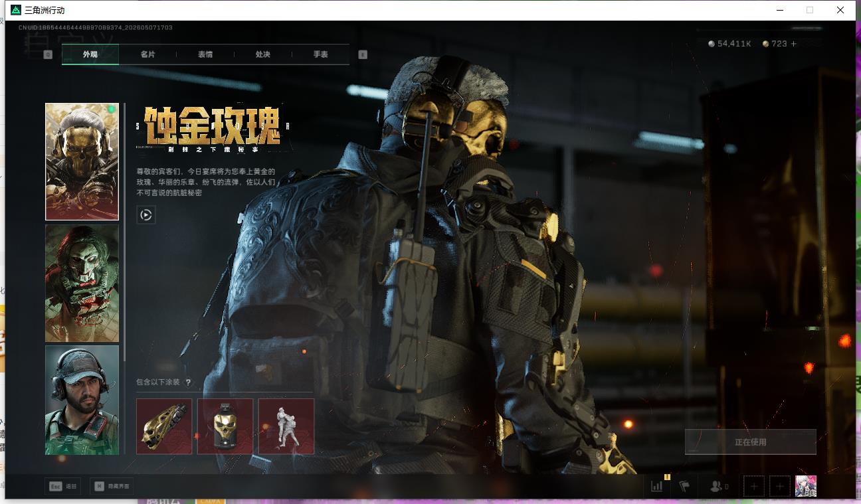The image size is (861, 504).
Task: Open the gold skull weapon charm item
Action: tap(164, 426)
